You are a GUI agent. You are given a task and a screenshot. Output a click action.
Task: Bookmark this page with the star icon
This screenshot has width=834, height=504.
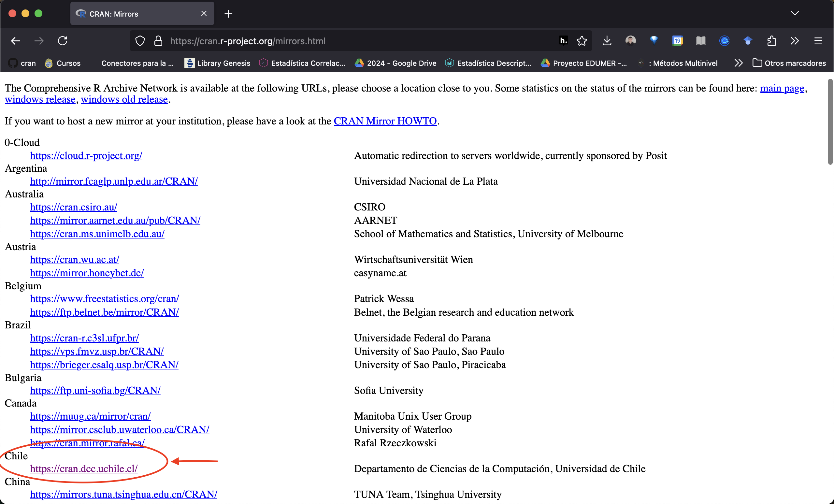pos(582,41)
